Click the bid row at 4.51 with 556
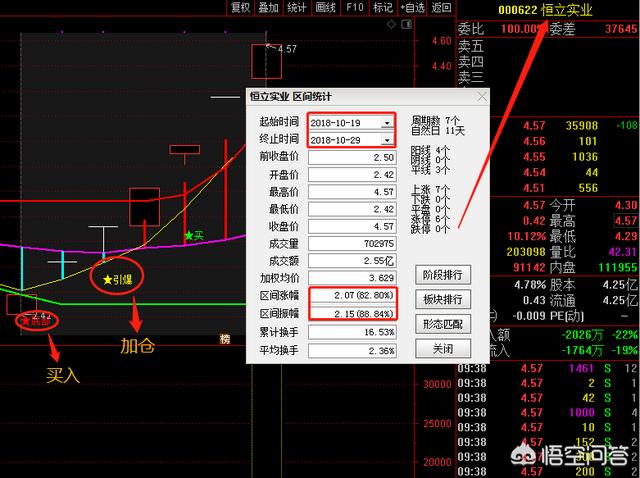The height and width of the screenshot is (478, 640). (x=564, y=188)
